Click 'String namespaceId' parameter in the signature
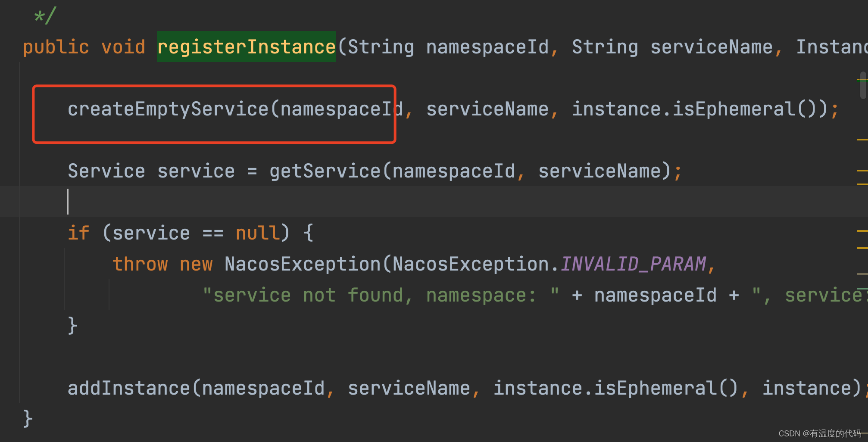Viewport: 868px width, 442px height. coord(448,47)
